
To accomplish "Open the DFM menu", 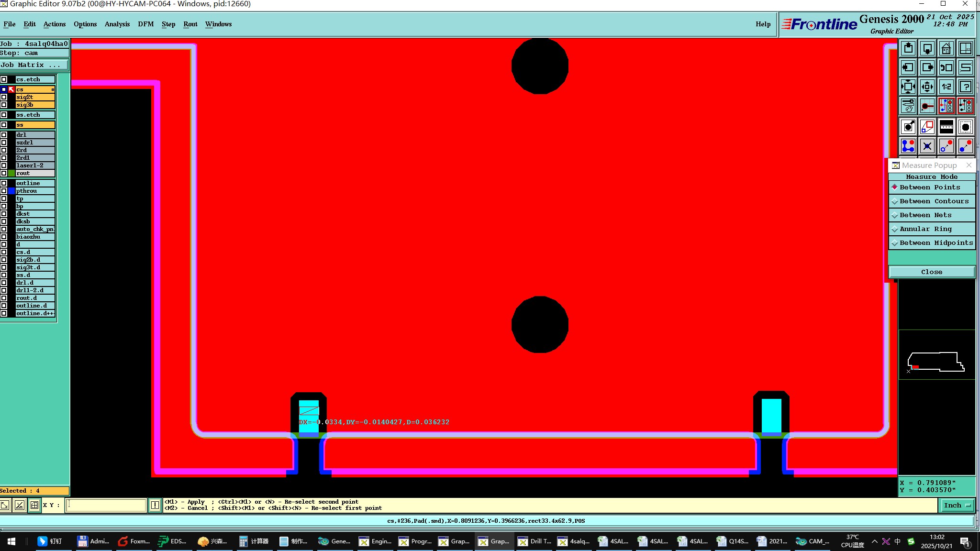I will pos(145,24).
